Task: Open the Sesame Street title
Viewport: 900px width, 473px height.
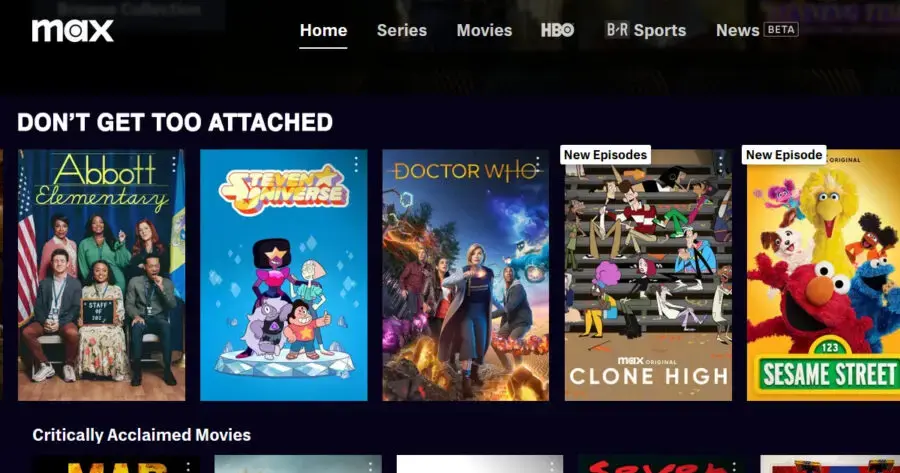Action: pyautogui.click(x=824, y=275)
